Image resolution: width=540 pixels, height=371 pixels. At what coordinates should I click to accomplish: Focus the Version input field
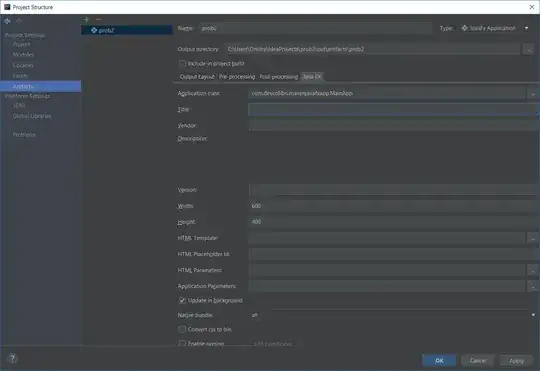point(393,190)
